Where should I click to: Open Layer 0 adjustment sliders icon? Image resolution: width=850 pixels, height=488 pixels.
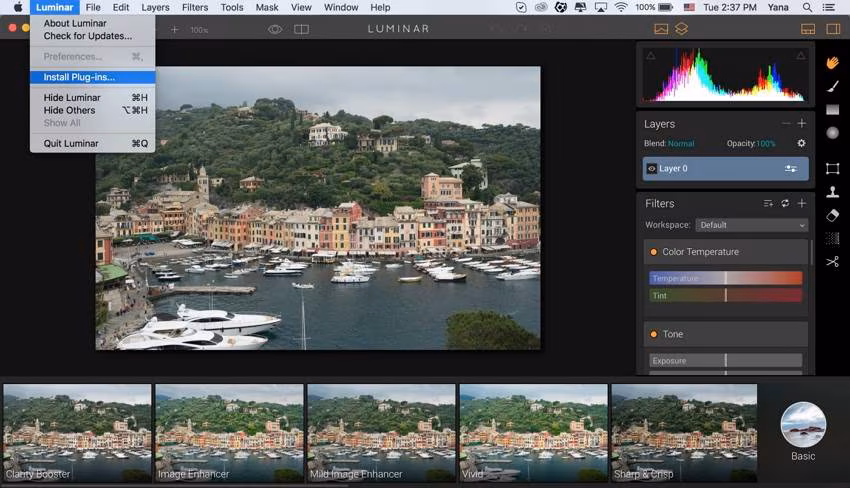click(791, 169)
